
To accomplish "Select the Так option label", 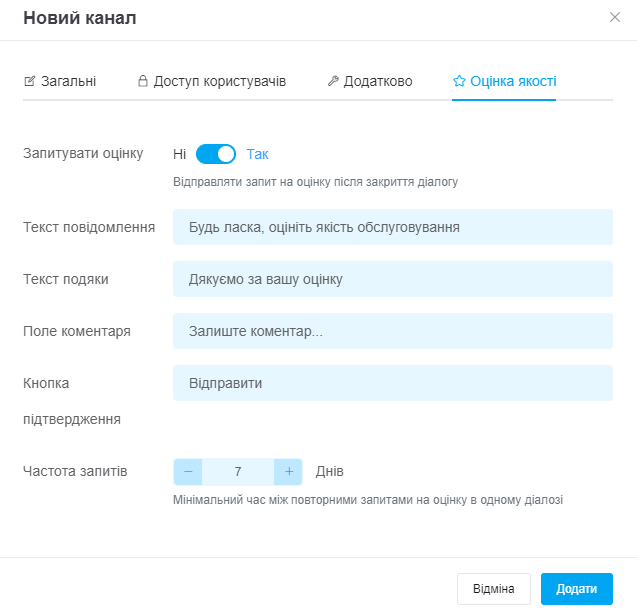I will pos(258,154).
